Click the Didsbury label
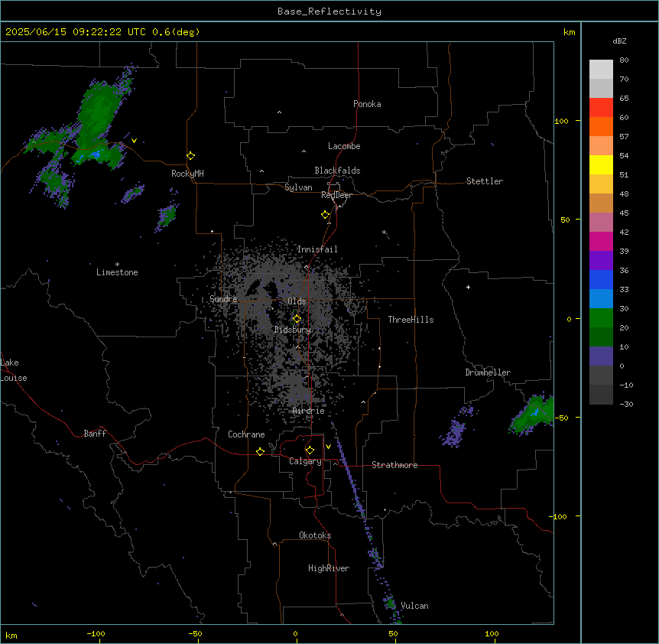This screenshot has height=644, width=659. pyautogui.click(x=293, y=330)
